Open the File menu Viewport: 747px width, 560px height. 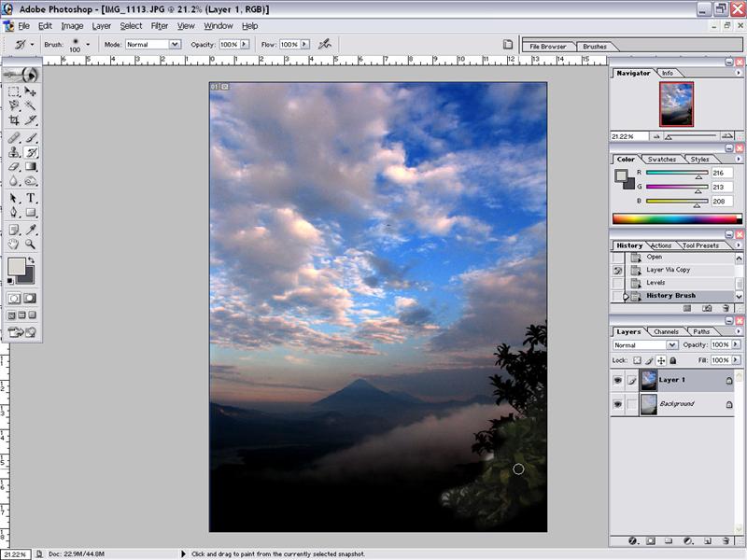click(x=23, y=26)
